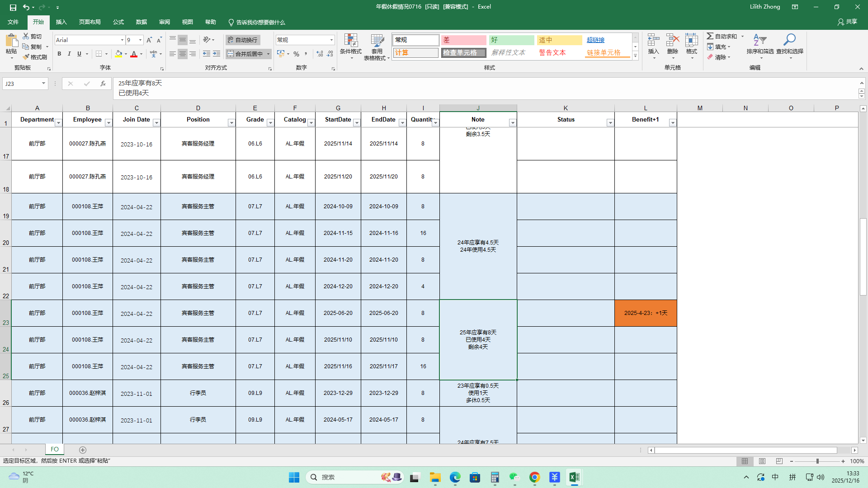This screenshot has height=488, width=868.
Task: Open Sort and Filter tool
Action: pos(760,41)
